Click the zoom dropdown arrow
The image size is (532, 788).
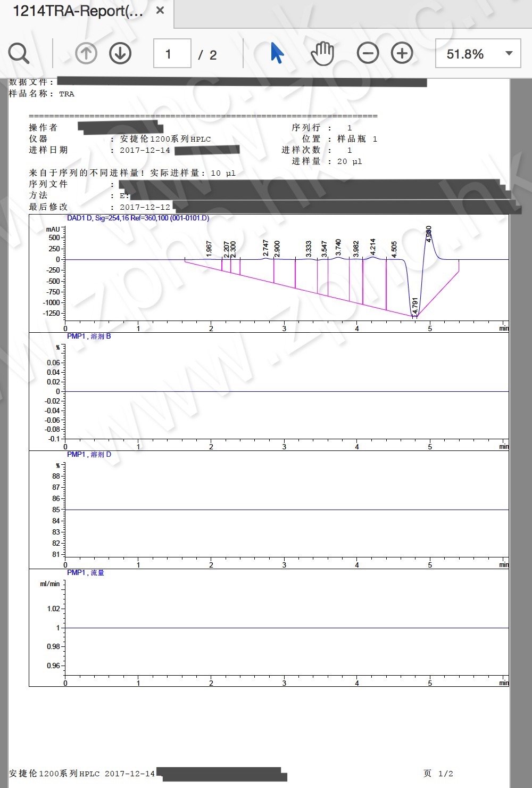[509, 54]
